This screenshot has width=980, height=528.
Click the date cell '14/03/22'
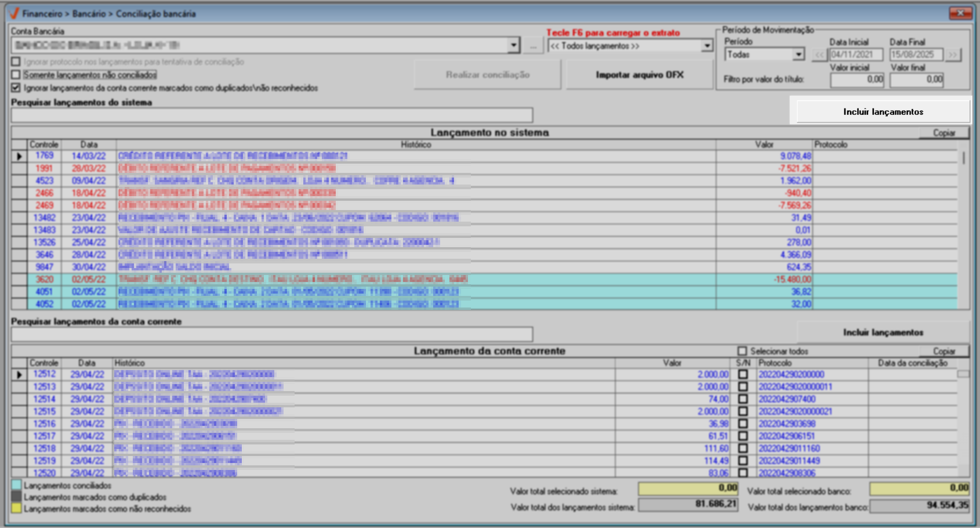(x=89, y=156)
